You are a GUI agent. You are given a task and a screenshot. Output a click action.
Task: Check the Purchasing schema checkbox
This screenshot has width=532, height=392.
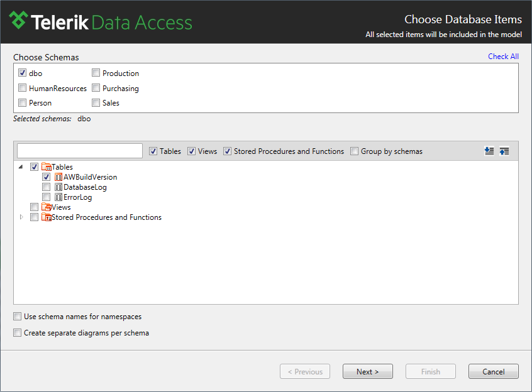click(x=96, y=88)
